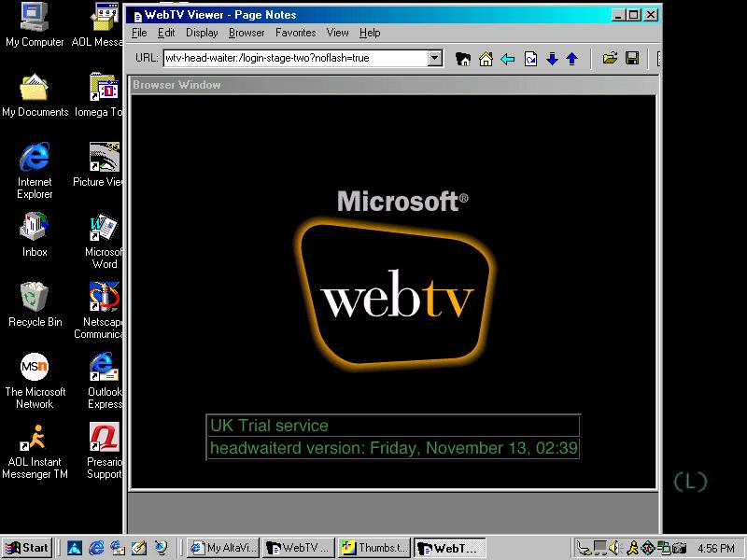
Task: Click the black WebTV home toolbar icon
Action: click(463, 59)
